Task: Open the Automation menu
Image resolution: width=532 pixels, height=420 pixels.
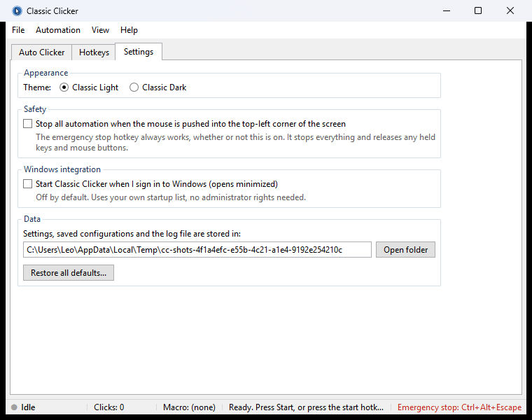Action: coord(58,30)
